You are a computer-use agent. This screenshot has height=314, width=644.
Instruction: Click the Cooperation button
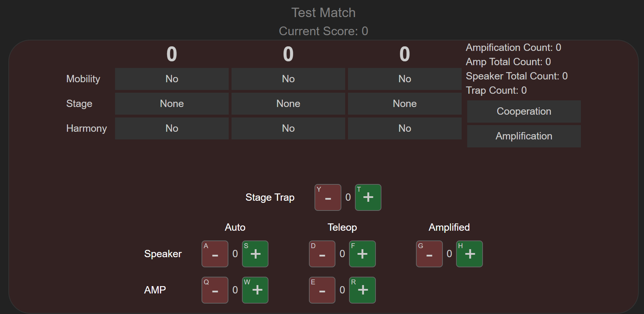[x=524, y=112]
